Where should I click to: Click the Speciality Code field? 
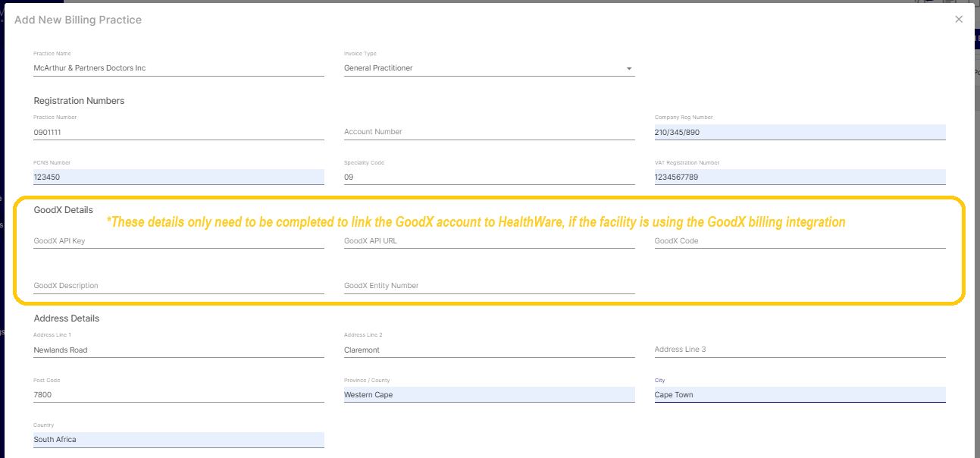[x=489, y=177]
